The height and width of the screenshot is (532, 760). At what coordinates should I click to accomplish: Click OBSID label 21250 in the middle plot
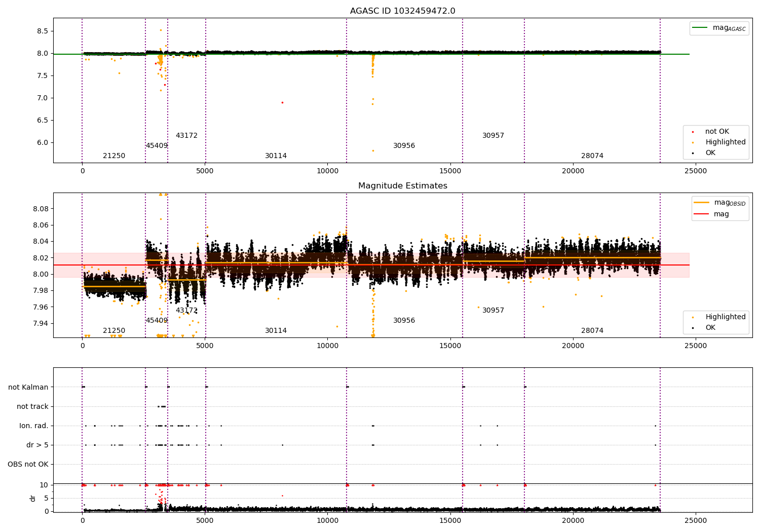[114, 331]
